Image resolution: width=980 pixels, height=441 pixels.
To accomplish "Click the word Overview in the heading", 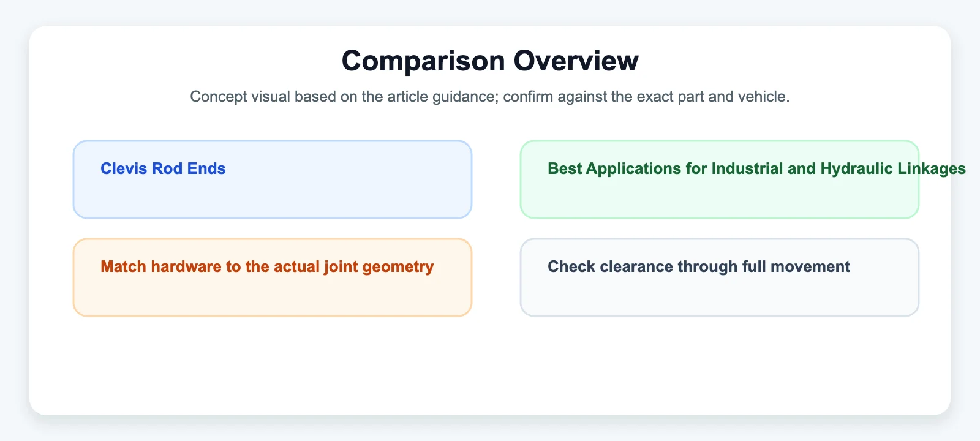I will [576, 61].
